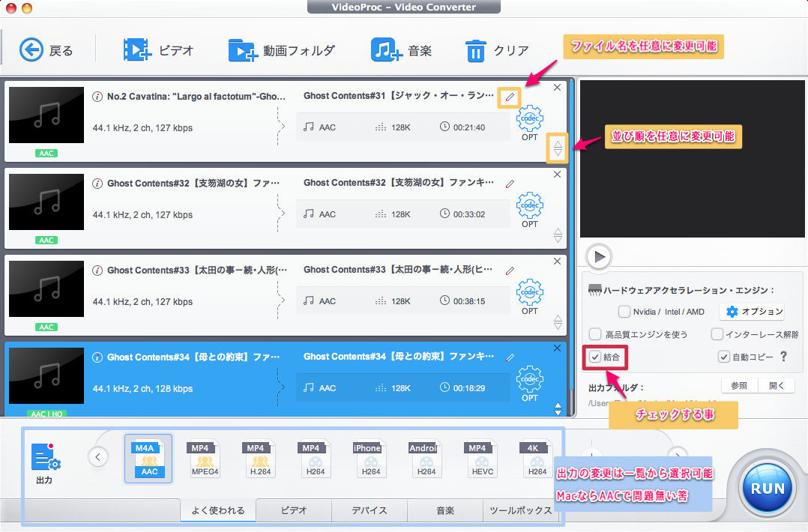Select output row with duration 00:38:15
Screen dimensions: 808x532
403,301
